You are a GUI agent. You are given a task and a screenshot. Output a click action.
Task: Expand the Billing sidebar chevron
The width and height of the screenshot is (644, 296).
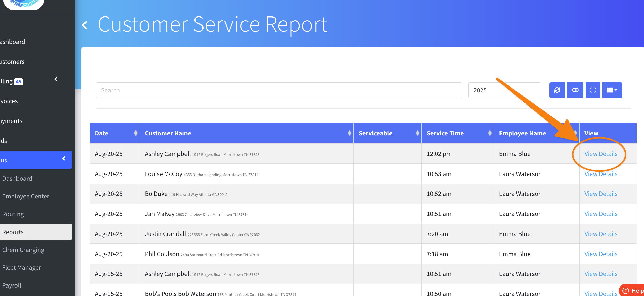(56, 79)
